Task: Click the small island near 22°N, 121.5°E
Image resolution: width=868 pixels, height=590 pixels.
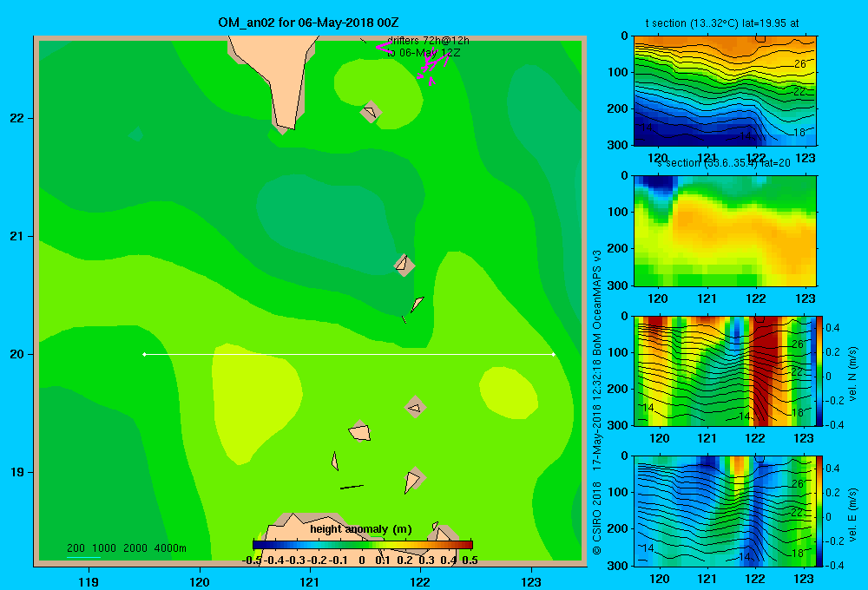Action: (x=371, y=112)
